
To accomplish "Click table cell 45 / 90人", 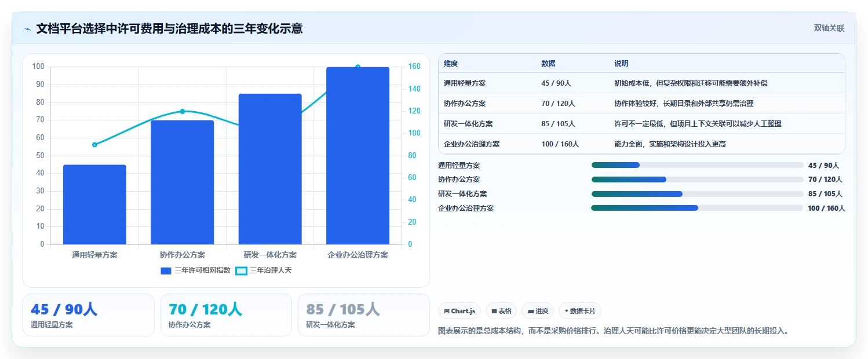I will click(556, 83).
